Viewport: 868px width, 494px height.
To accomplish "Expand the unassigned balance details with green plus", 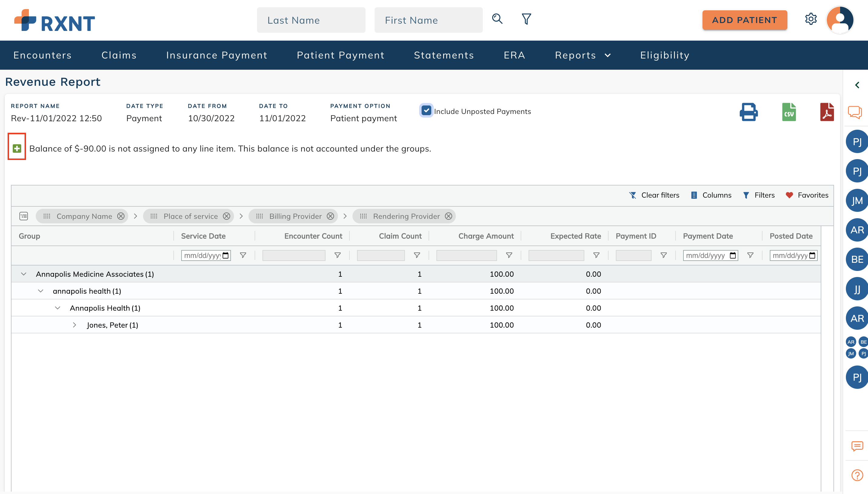I will click(x=17, y=148).
